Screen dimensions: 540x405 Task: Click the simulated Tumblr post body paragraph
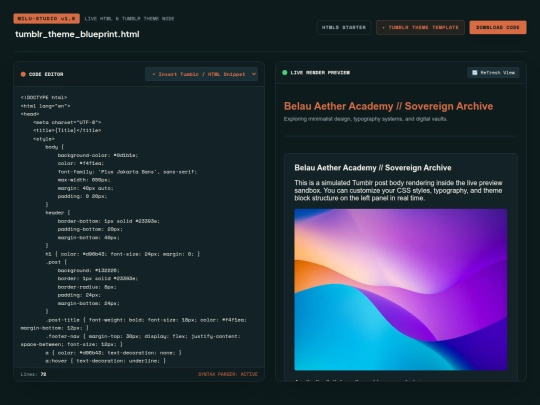pyautogui.click(x=398, y=190)
